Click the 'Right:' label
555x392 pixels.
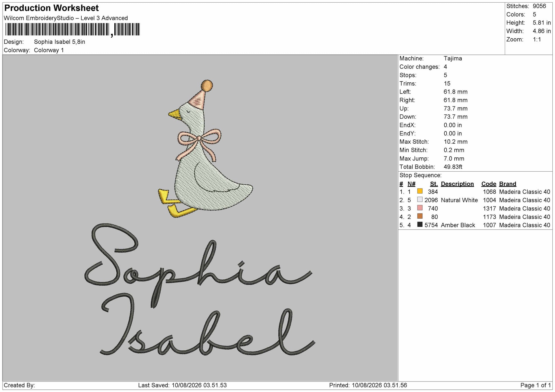[407, 100]
